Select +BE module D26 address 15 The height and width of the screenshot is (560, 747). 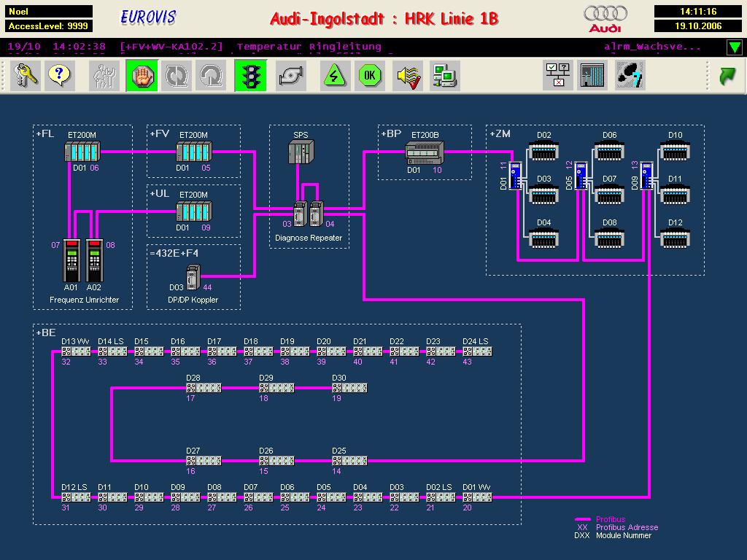pyautogui.click(x=276, y=461)
